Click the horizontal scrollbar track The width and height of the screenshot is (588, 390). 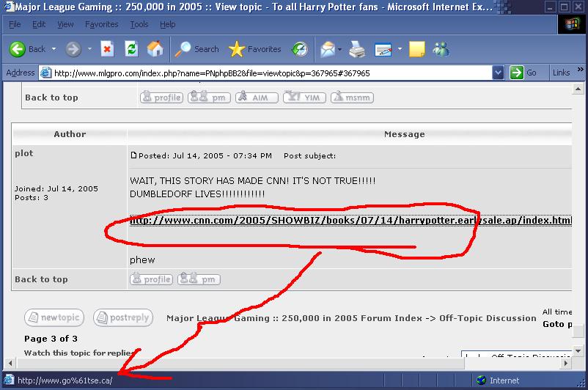pos(512,363)
